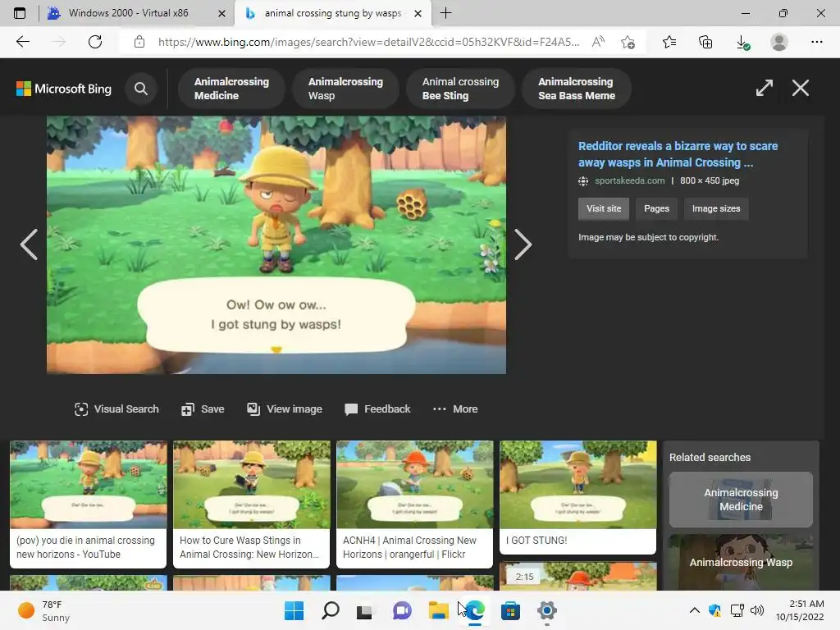The image size is (840, 630).
Task: Select Animalcrossing Sea Bass Meme chip
Action: pyautogui.click(x=577, y=89)
